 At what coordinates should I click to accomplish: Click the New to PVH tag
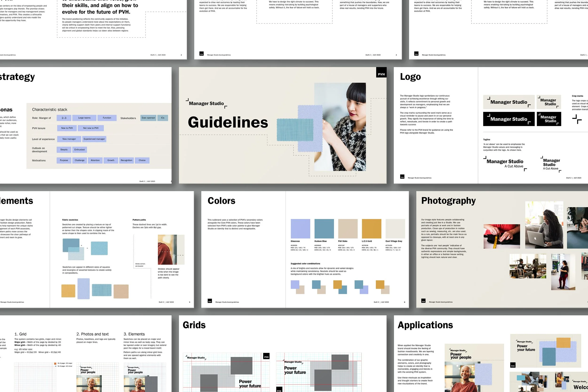(67, 128)
